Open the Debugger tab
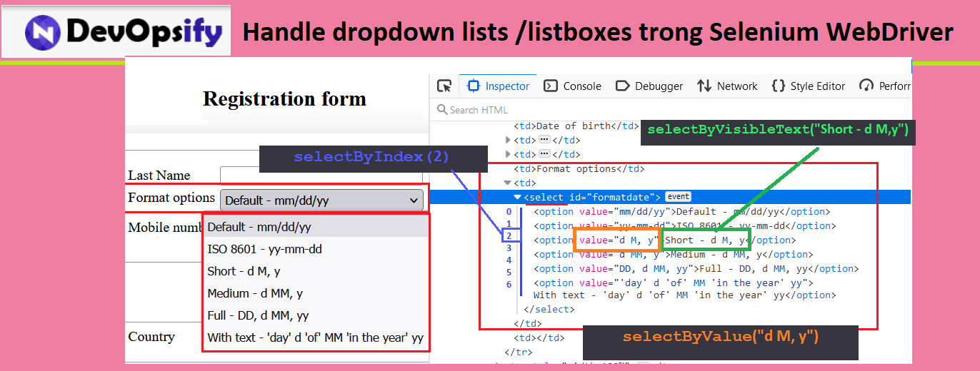This screenshot has width=980, height=371. click(649, 86)
